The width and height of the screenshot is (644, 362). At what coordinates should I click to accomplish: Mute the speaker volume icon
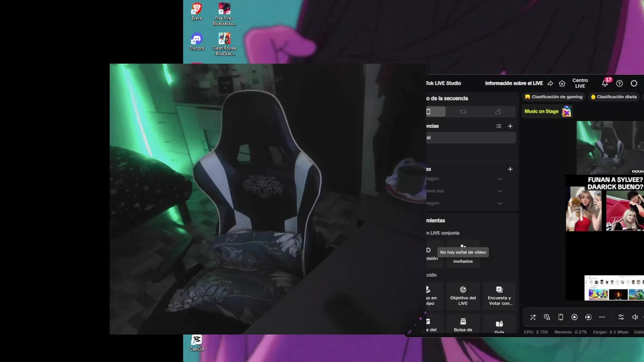tap(635, 317)
